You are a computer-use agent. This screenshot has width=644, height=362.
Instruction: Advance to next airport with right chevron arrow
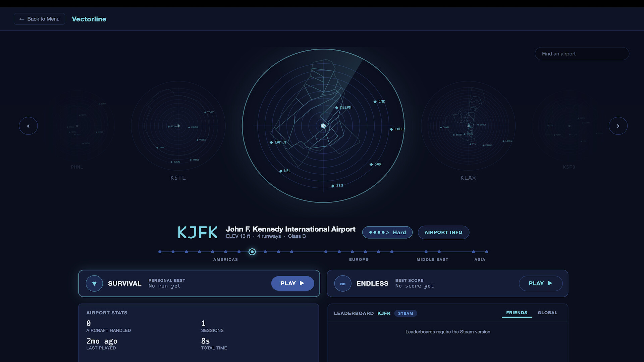pos(618,126)
